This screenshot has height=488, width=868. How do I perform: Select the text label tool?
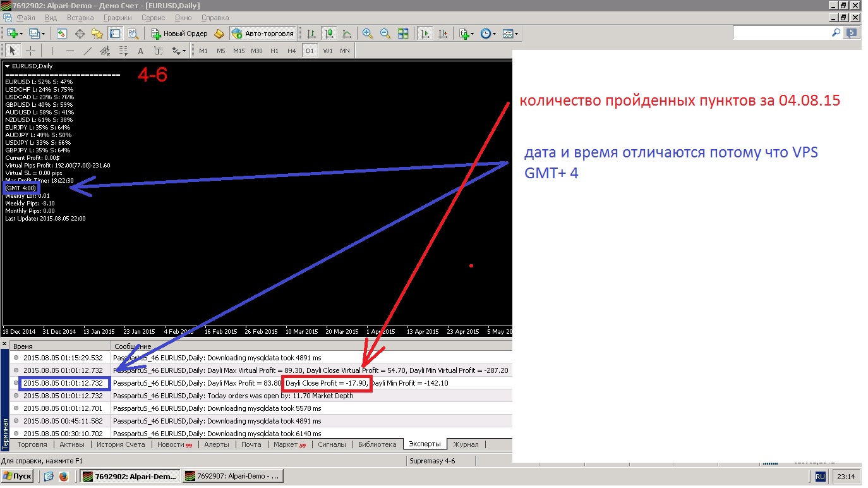[159, 51]
